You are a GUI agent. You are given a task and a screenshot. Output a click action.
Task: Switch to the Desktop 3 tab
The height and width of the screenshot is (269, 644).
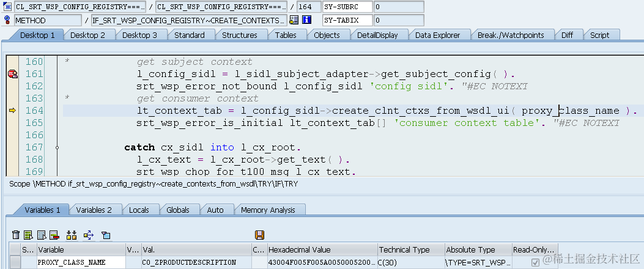[139, 35]
